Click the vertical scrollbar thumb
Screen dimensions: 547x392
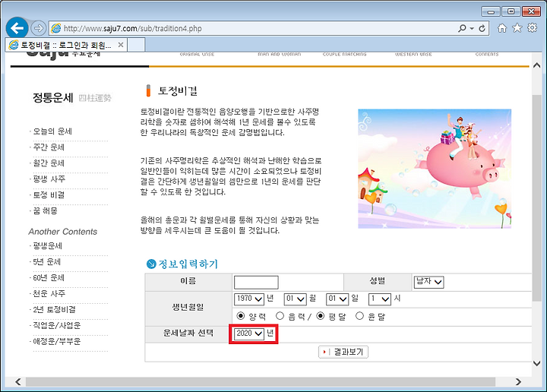click(537, 198)
